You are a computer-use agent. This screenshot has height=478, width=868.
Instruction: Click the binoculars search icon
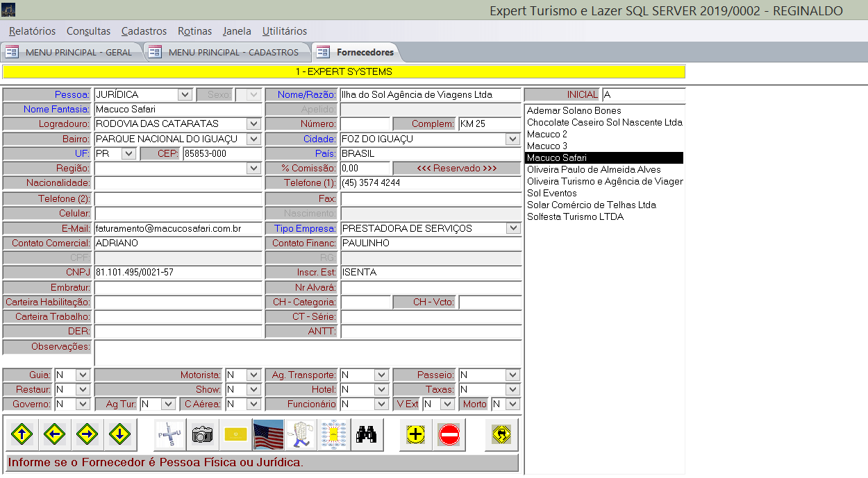click(x=366, y=435)
